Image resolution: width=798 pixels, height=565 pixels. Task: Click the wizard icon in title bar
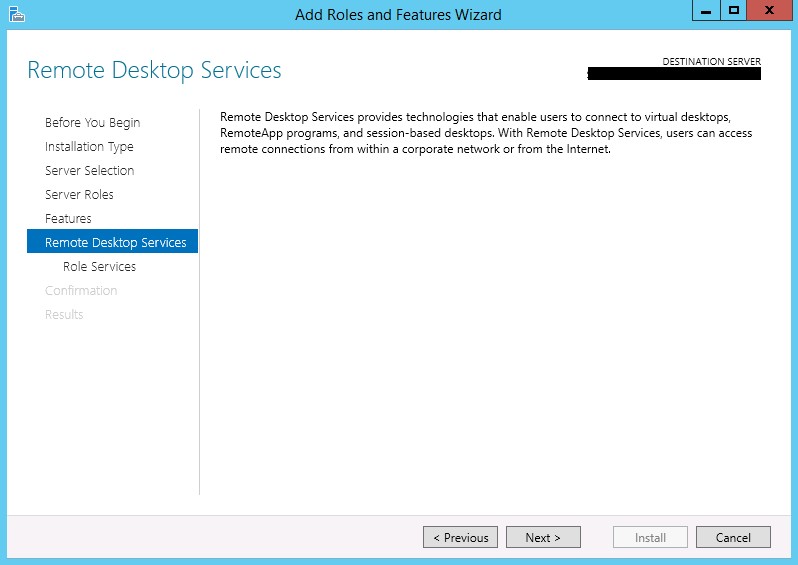(x=17, y=14)
